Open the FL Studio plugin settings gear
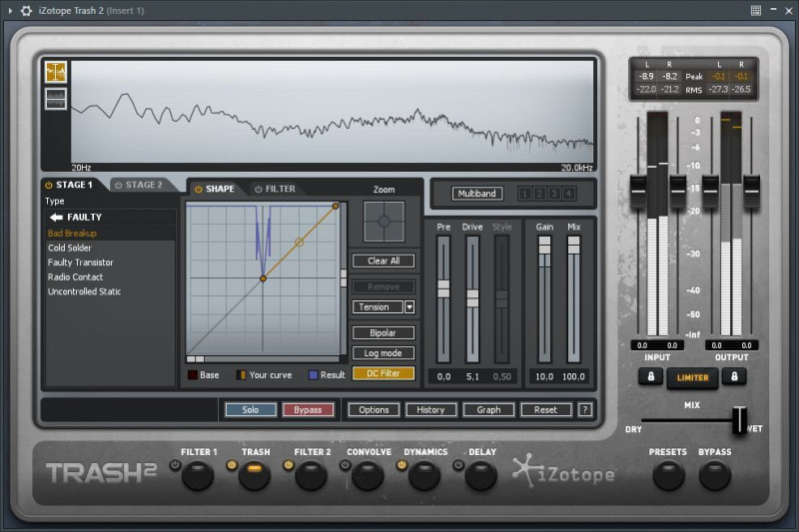The height and width of the screenshot is (532, 799). [26, 10]
